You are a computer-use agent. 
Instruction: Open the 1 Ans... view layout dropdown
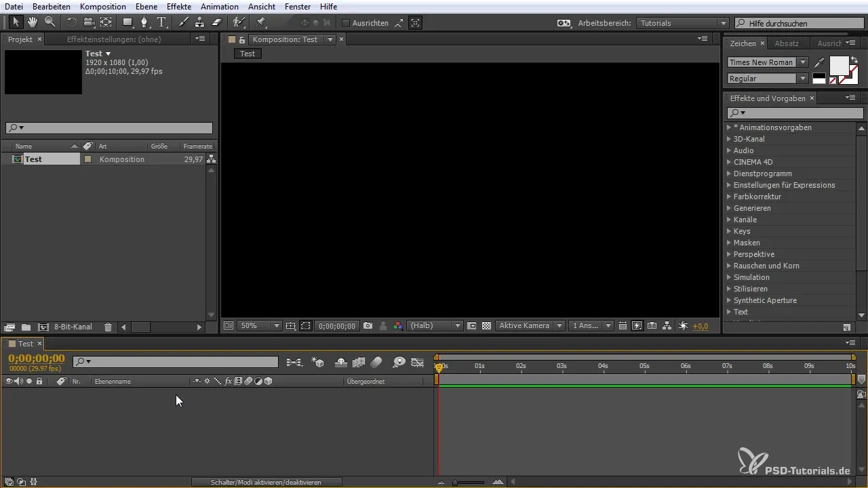(x=591, y=326)
